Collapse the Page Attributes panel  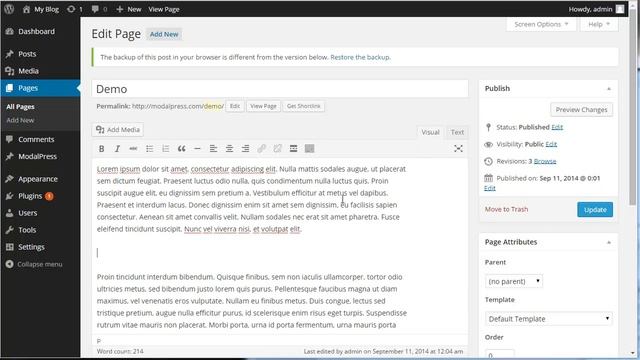coord(609,242)
